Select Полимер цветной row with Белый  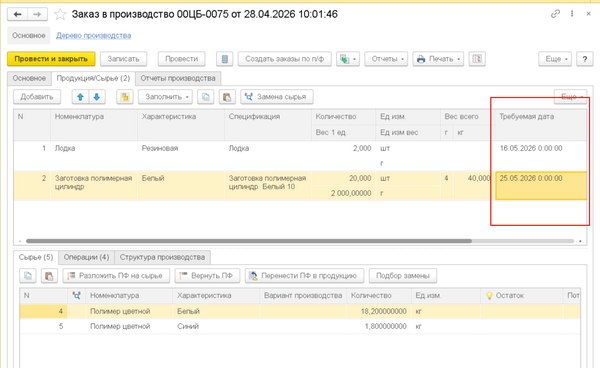[300, 311]
